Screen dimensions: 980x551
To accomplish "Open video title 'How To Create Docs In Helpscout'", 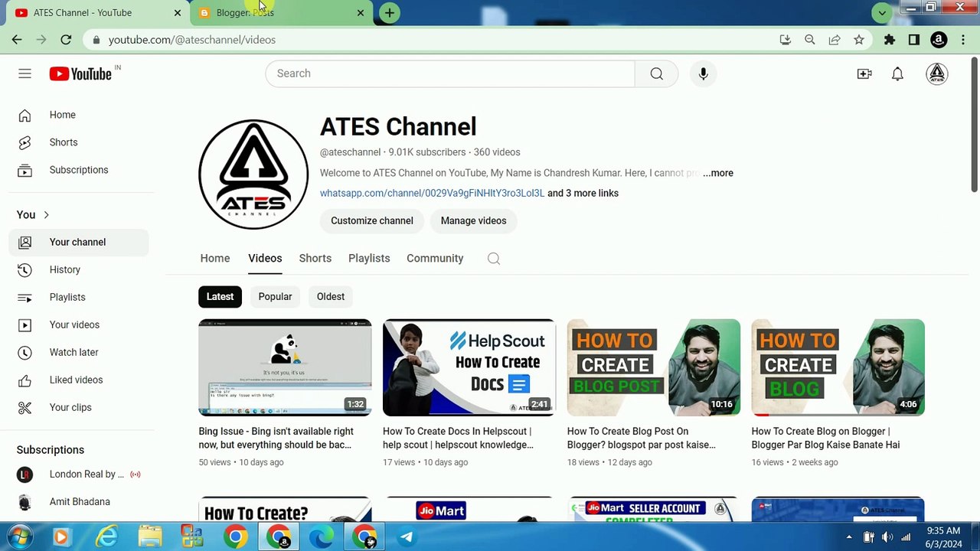I will (x=458, y=438).
